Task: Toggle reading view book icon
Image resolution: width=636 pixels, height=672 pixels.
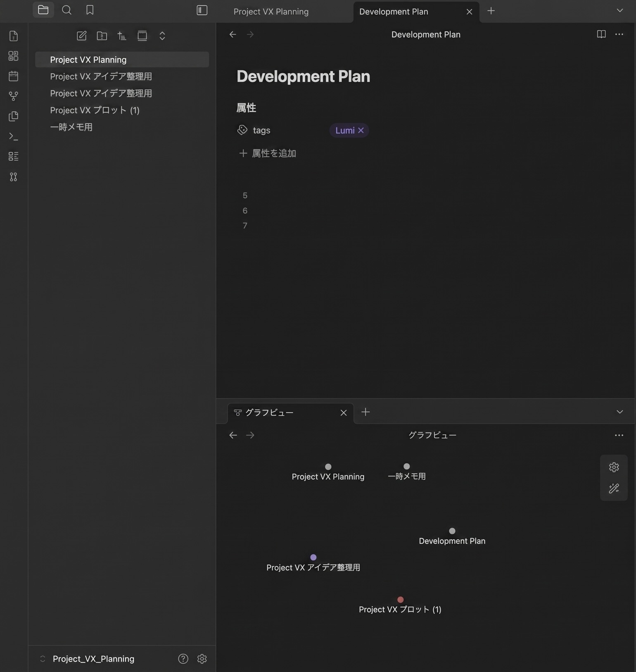Action: tap(601, 34)
